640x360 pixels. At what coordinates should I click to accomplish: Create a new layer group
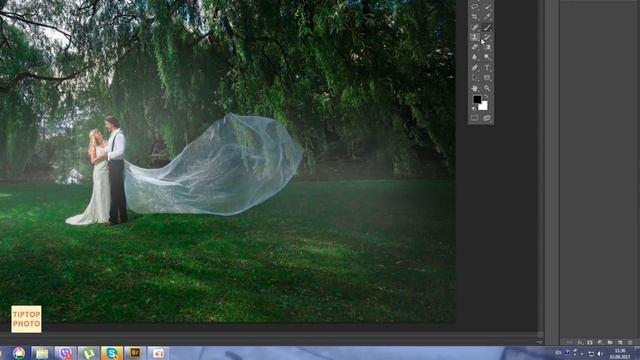[610, 342]
